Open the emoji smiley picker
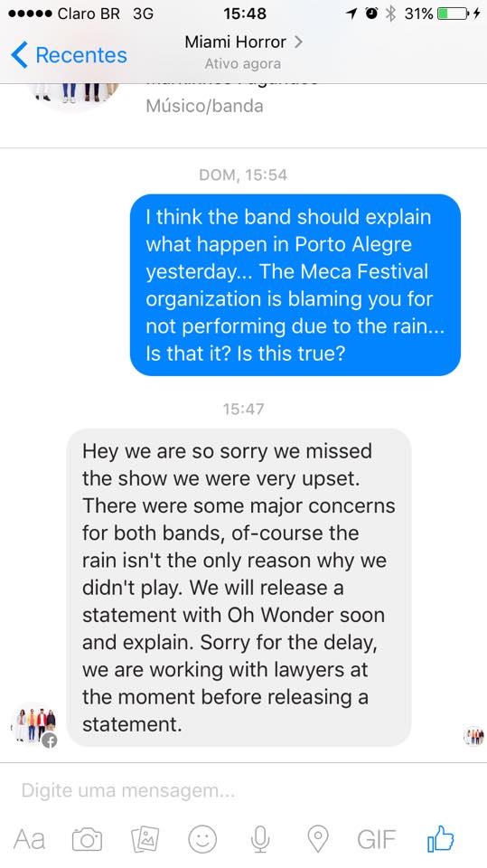This screenshot has width=487, height=868. tap(202, 839)
